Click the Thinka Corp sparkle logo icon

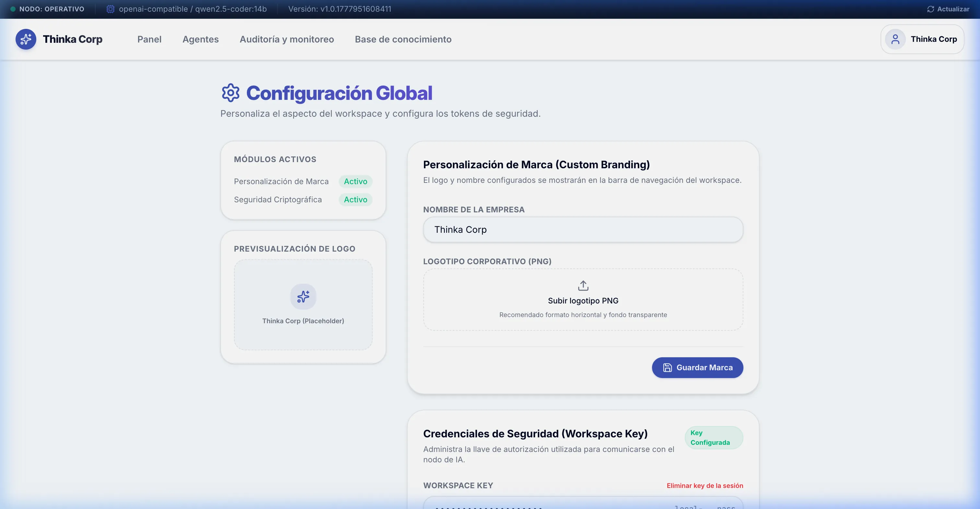coord(26,39)
